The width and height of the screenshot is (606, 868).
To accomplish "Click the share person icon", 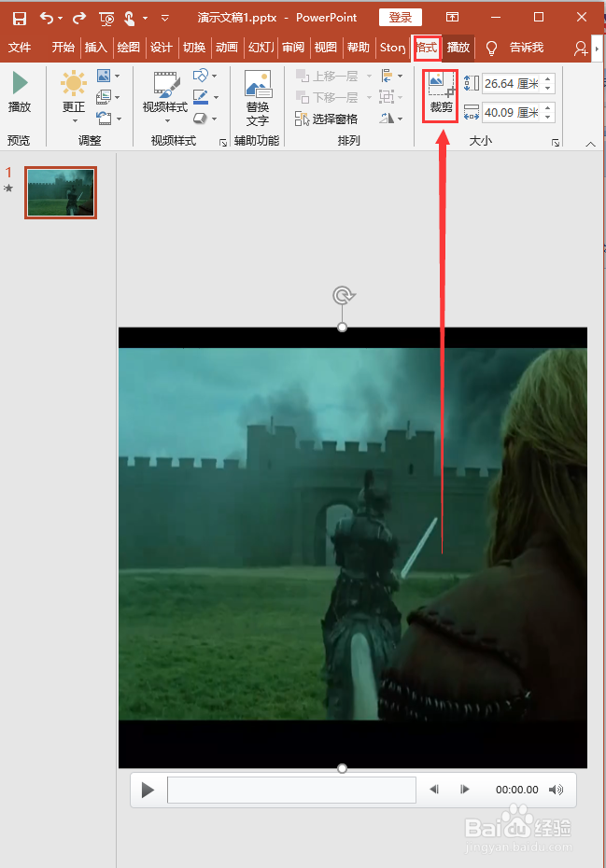I will pos(580,49).
